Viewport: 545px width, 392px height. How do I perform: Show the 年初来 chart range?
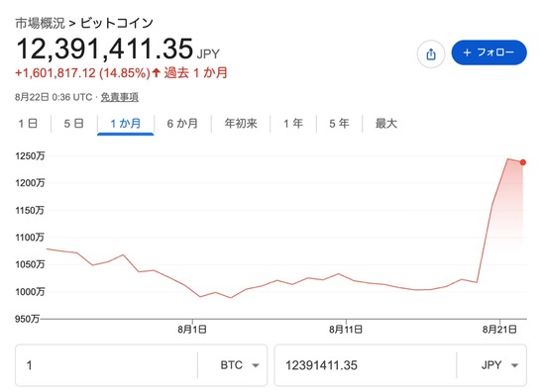coord(241,124)
